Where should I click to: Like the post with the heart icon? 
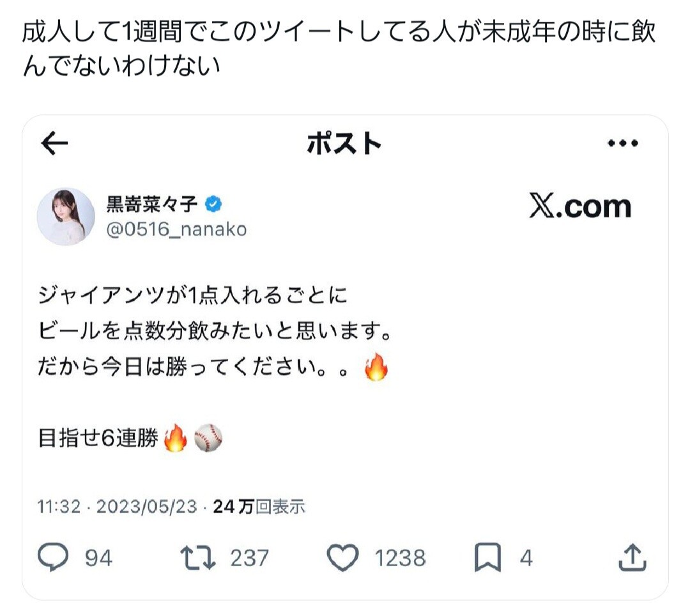tap(343, 557)
